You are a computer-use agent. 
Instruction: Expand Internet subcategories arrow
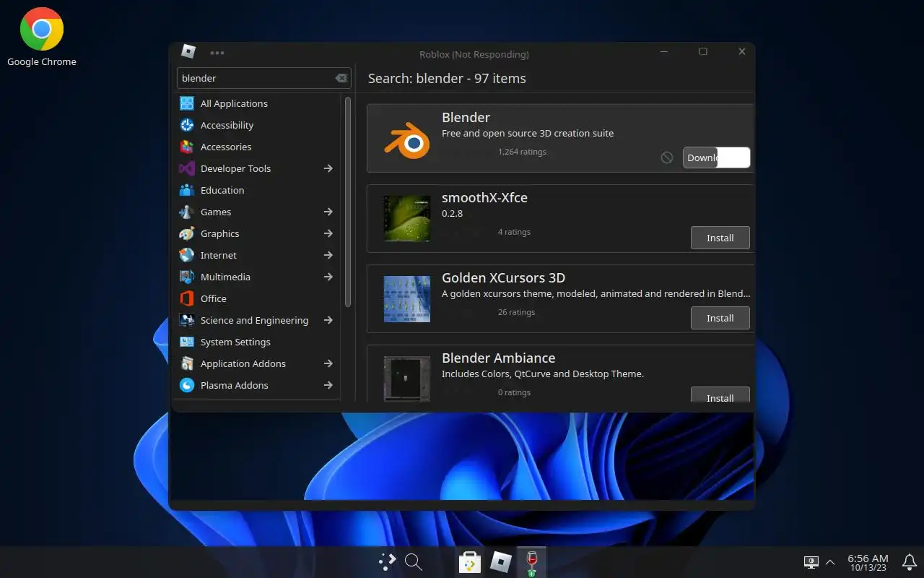pyautogui.click(x=328, y=255)
